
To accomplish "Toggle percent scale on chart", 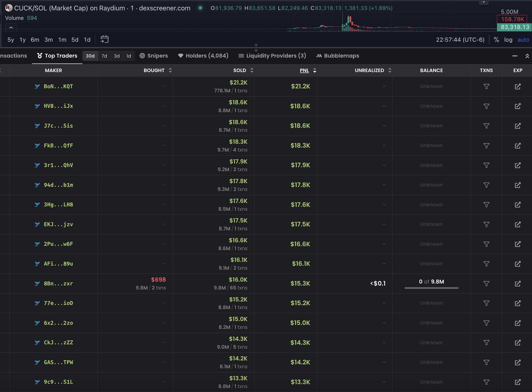I will [x=496, y=39].
